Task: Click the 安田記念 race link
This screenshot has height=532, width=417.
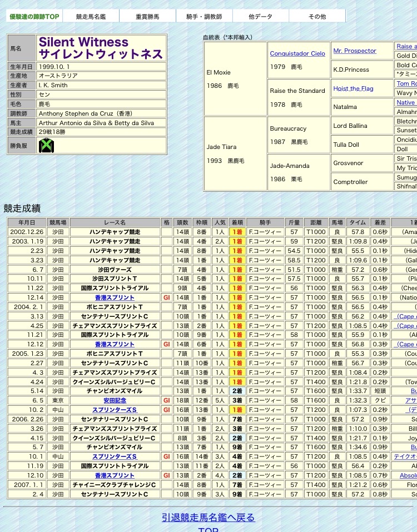Action: pyautogui.click(x=115, y=401)
